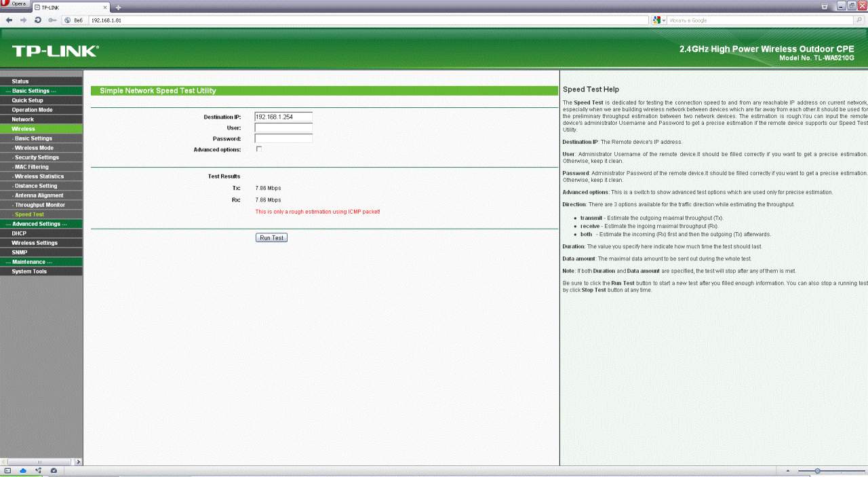Open Antenna Alignment submenu
Image resolution: width=868 pixels, height=477 pixels.
pos(41,195)
